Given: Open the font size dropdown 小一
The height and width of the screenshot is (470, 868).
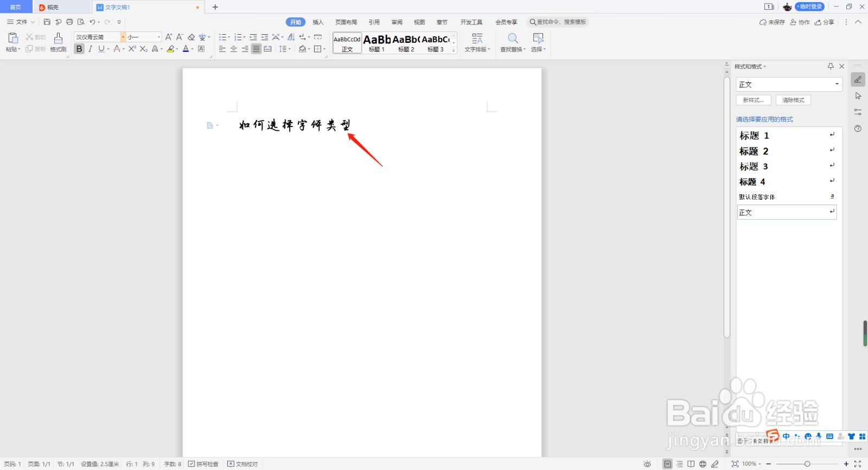Looking at the screenshot, I should pos(158,37).
